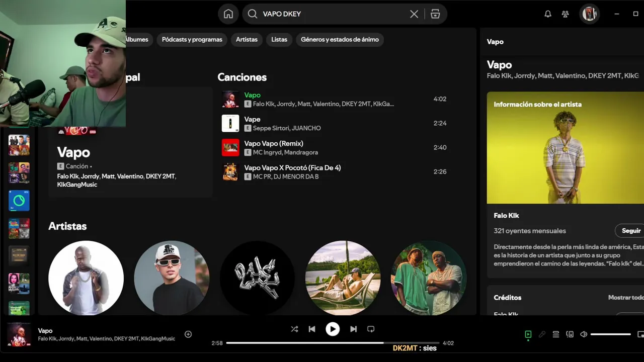Click the play button
The width and height of the screenshot is (644, 362).
click(x=333, y=329)
